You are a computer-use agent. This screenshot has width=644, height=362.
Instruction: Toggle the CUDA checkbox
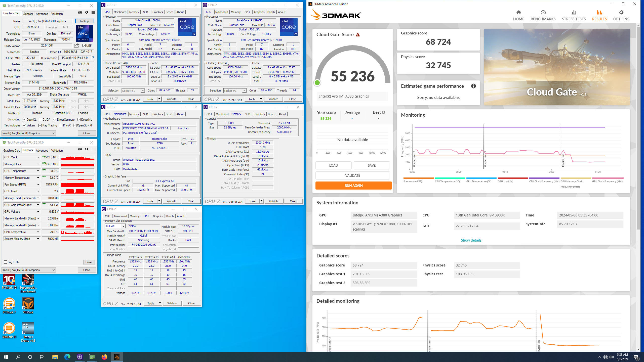click(x=40, y=120)
